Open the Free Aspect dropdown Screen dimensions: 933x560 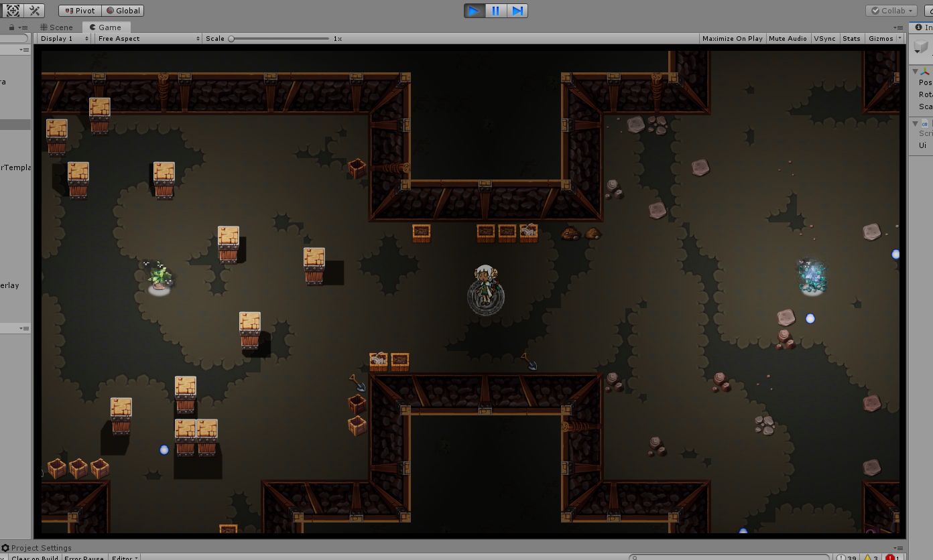coord(149,39)
